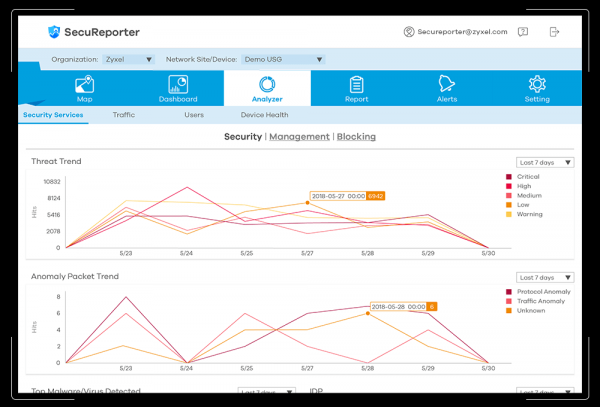600x407 pixels.
Task: Open the Report clipboard icon
Action: [356, 84]
